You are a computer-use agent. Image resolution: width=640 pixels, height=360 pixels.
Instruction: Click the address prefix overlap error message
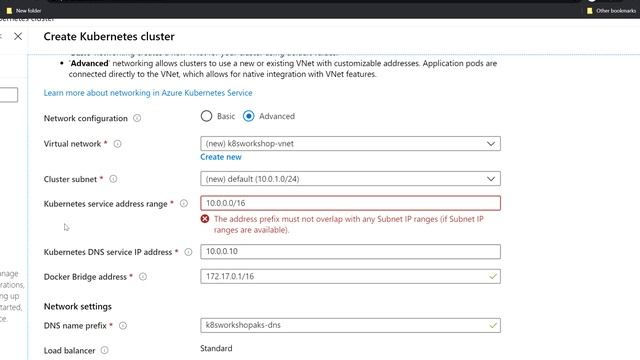[x=349, y=224]
